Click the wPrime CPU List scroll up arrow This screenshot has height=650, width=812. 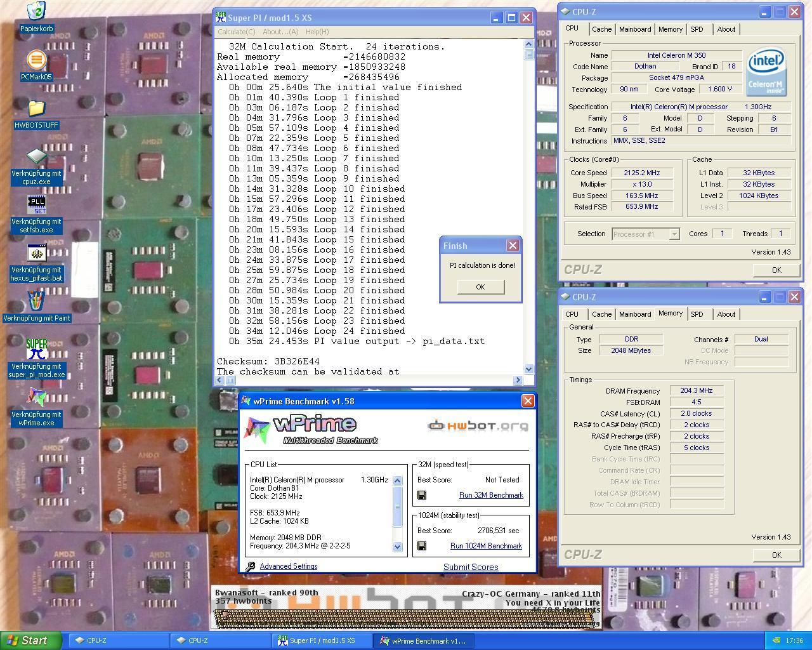tap(398, 481)
